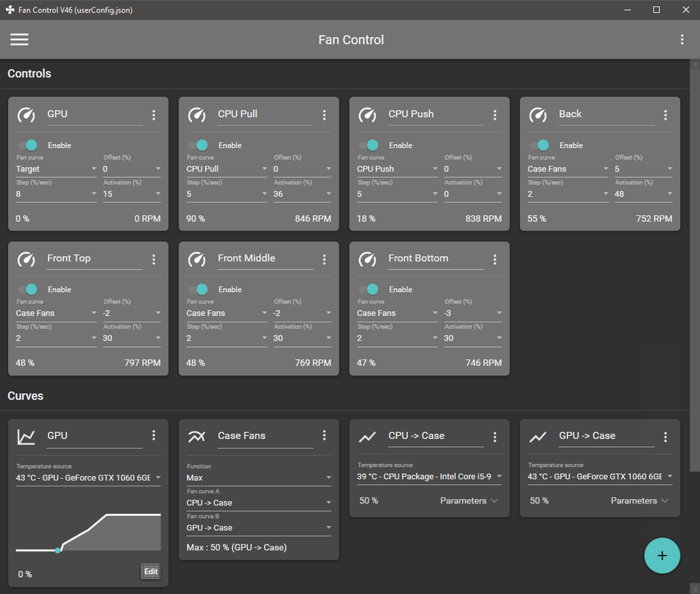Click Case Fans mix curve icon
Image resolution: width=700 pixels, height=594 pixels.
coord(197,436)
